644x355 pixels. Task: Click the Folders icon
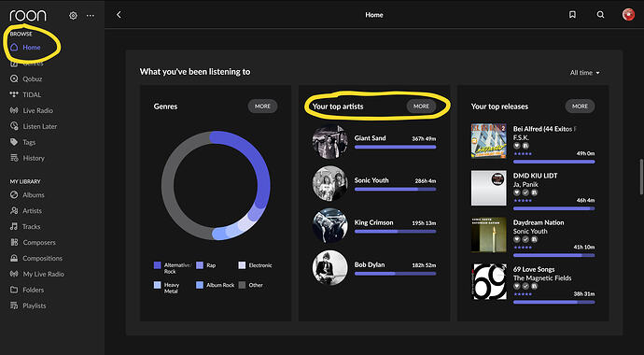[14, 290]
